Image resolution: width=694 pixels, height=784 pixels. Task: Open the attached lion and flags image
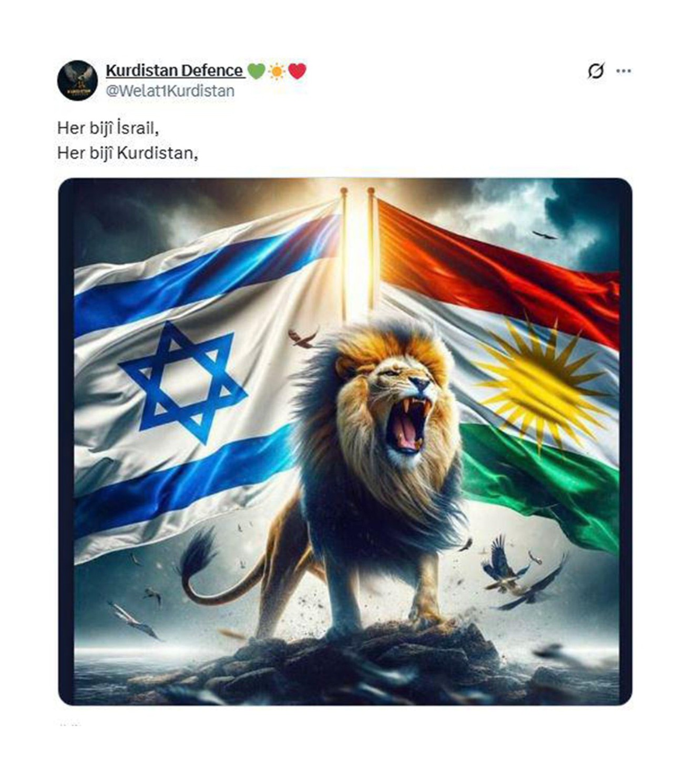345,442
